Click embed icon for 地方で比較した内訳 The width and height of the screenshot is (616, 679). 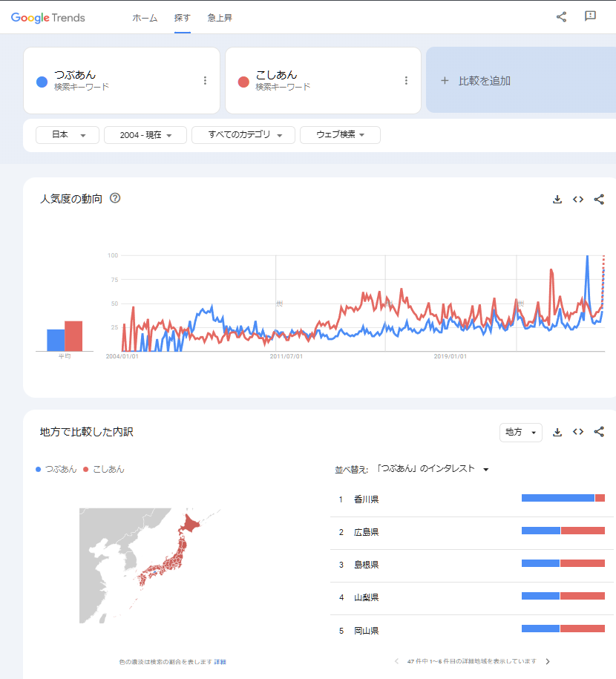pos(578,432)
